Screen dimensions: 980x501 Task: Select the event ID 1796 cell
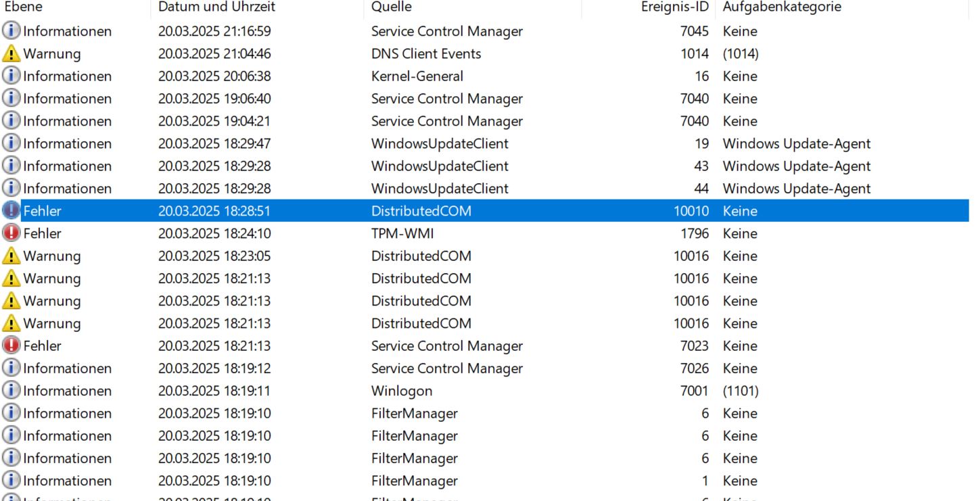pos(695,233)
